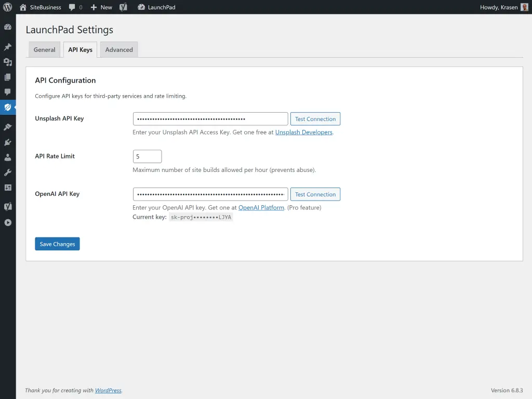The width and height of the screenshot is (532, 399).
Task: Open the New menu in the admin bar
Action: pyautogui.click(x=101, y=7)
